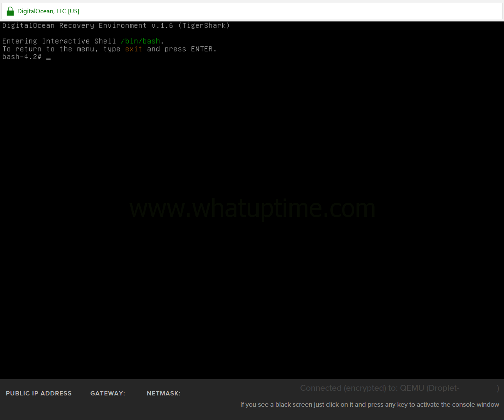Click inside the address bar field
Image resolution: width=504 pixels, height=420 pixels.
tap(252, 11)
